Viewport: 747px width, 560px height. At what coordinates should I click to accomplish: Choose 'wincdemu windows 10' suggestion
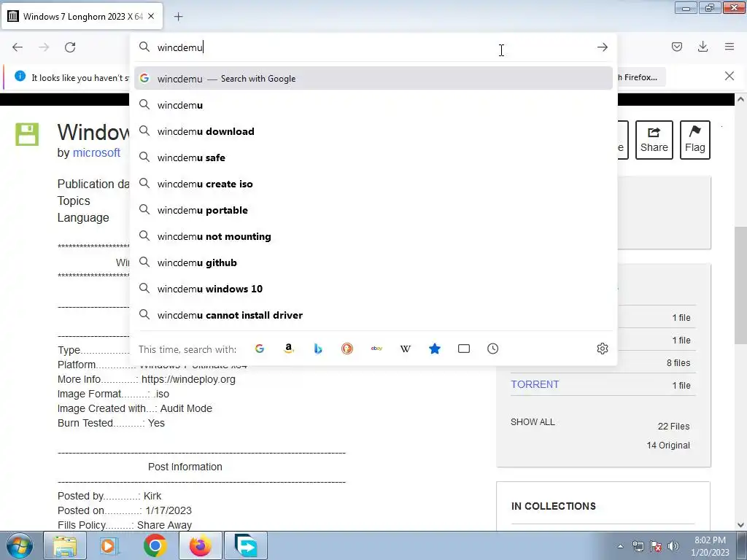click(373, 289)
